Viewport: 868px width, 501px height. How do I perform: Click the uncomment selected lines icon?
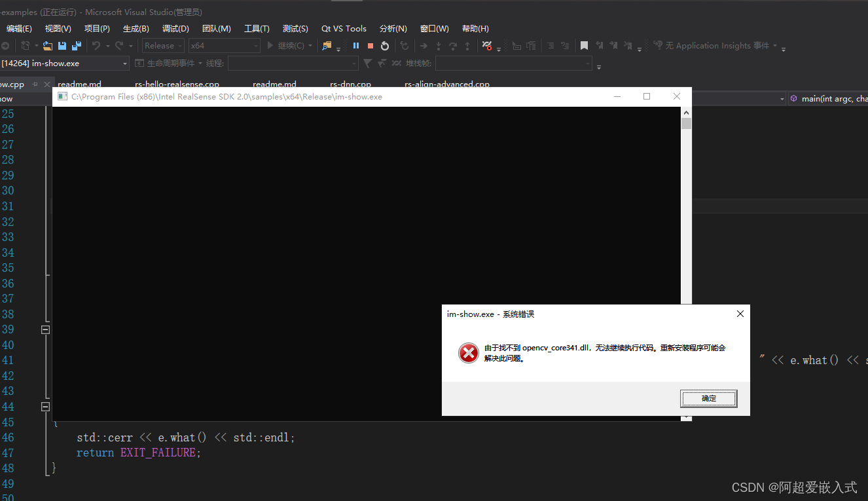point(565,46)
